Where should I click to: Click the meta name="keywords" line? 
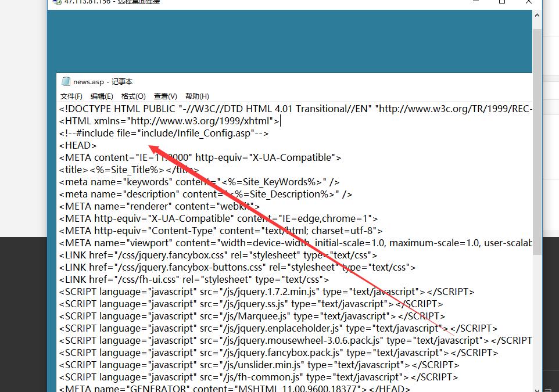pyautogui.click(x=199, y=182)
